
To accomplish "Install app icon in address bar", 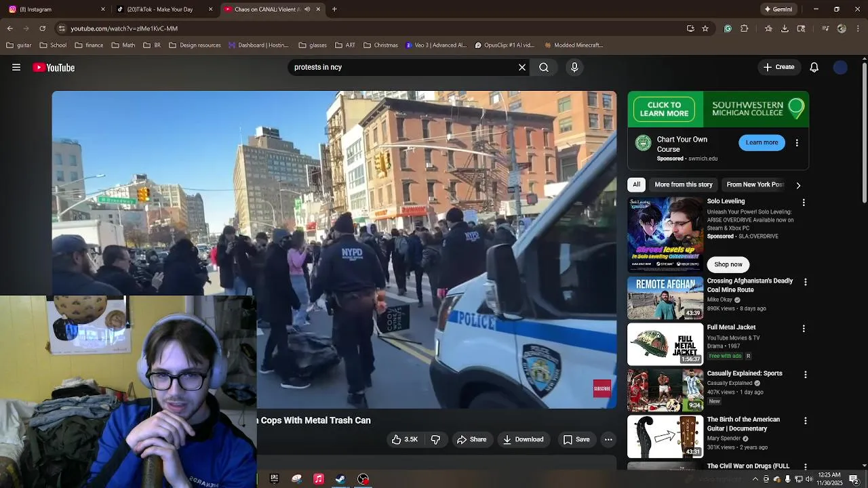I will point(690,28).
